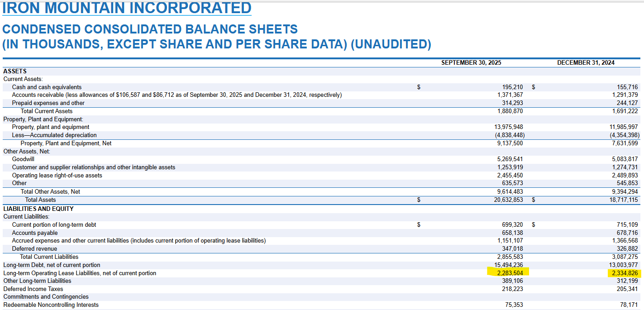
Task: Click the Total Assets value 20,632,853
Action: 508,200
